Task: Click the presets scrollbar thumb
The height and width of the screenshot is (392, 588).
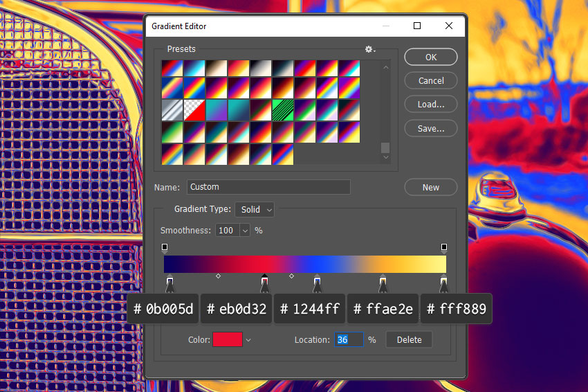Action: (385, 148)
